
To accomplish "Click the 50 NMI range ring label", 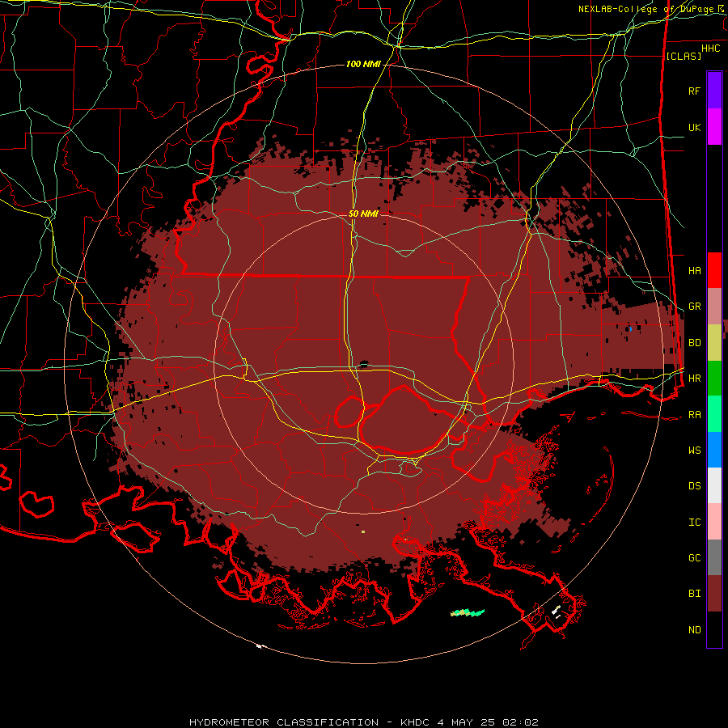I will coord(363,214).
